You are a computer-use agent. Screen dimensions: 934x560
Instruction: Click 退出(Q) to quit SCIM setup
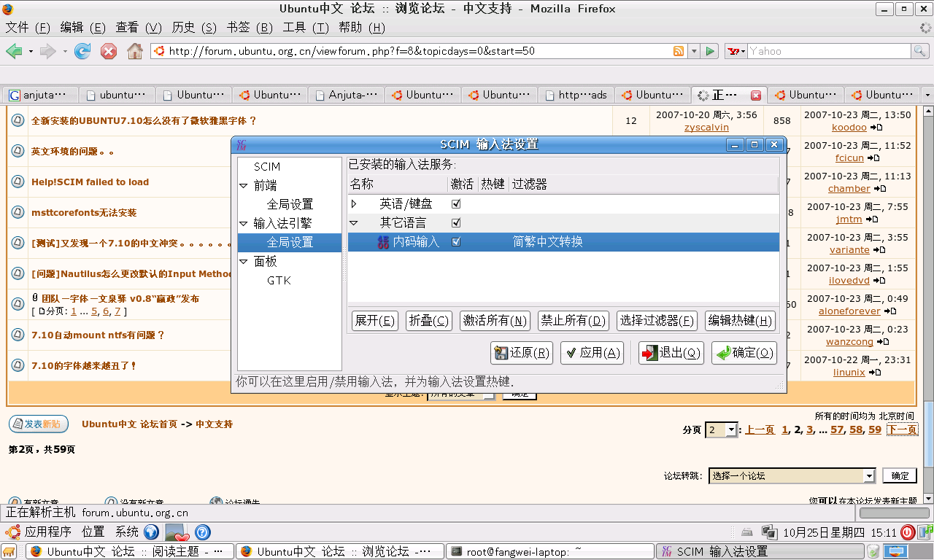coord(671,353)
